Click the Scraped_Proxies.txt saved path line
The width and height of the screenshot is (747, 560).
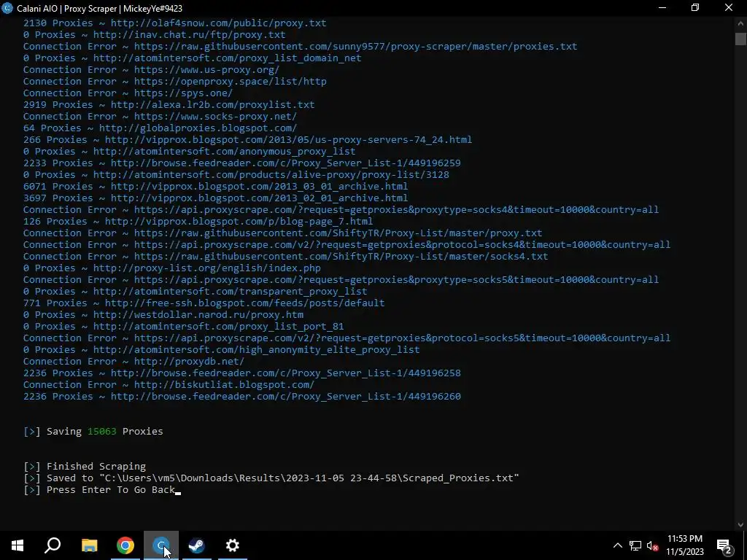click(x=271, y=478)
